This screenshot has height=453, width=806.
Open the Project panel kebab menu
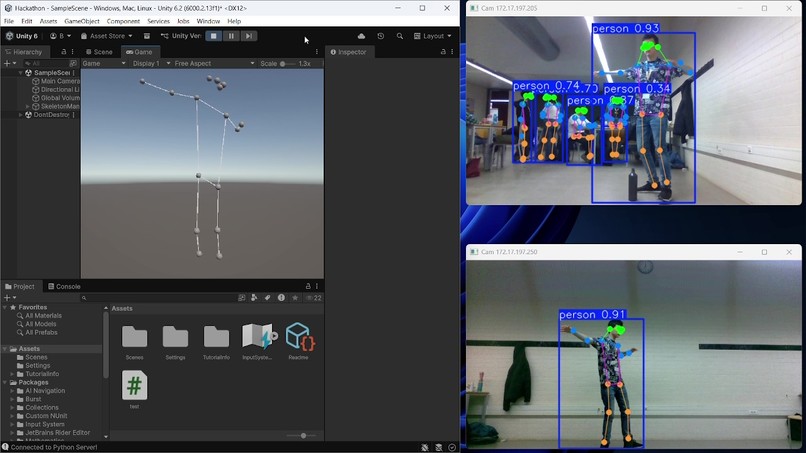[317, 286]
